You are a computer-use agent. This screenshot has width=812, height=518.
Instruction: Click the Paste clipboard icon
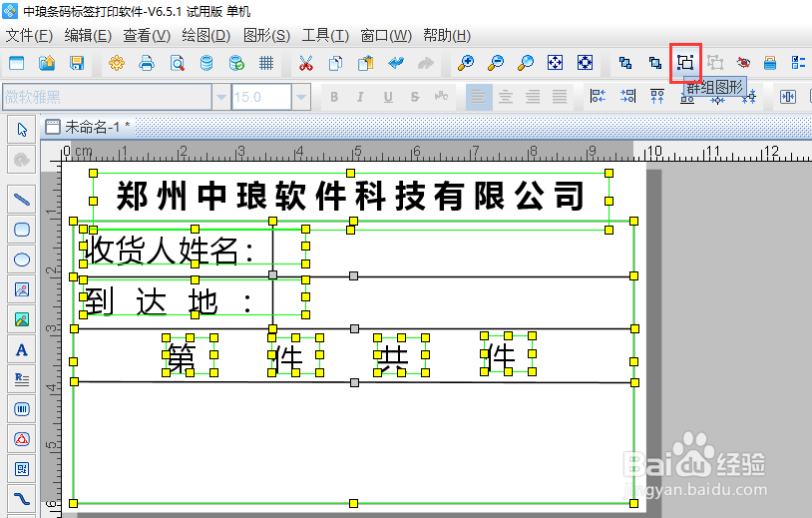pos(366,63)
